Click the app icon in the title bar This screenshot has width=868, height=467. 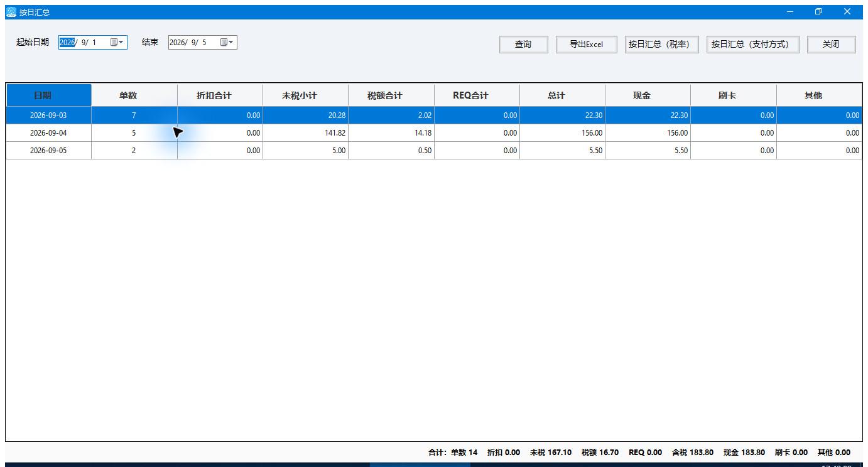(11, 12)
